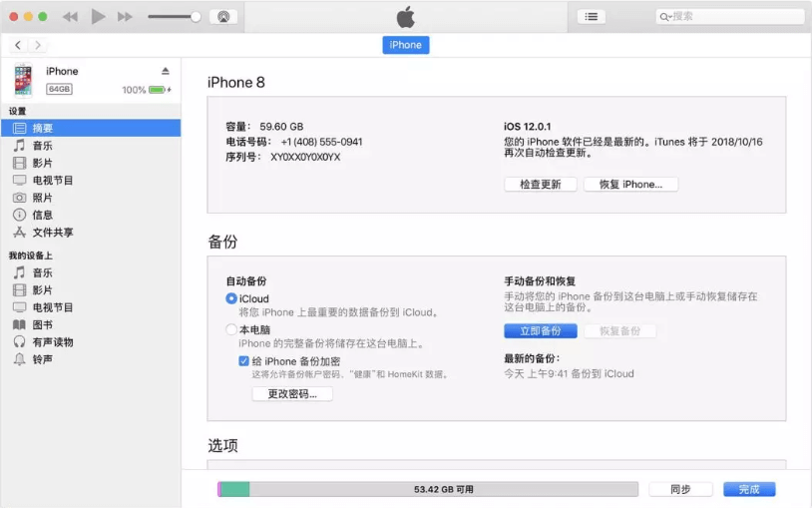Click the iOS 12.0.1 version text
This screenshot has width=812, height=508.
tap(527, 127)
